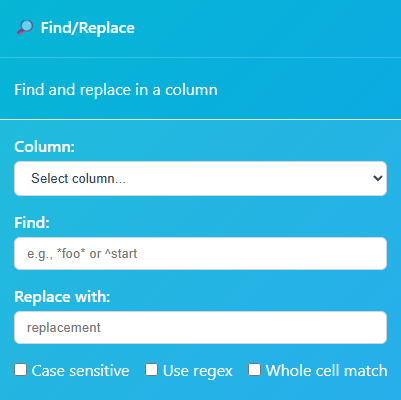The image size is (401, 400).
Task: Click the "Find and replace in a column" description
Action: point(116,90)
